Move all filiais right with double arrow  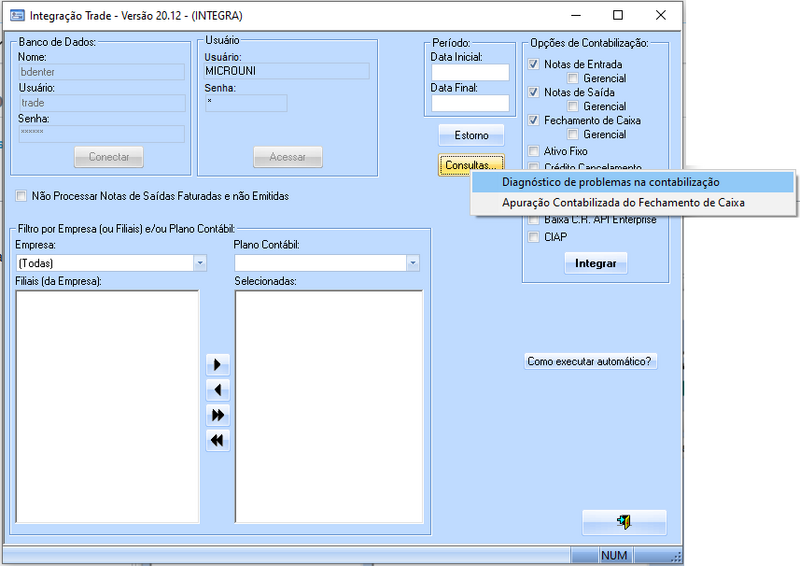[x=218, y=415]
